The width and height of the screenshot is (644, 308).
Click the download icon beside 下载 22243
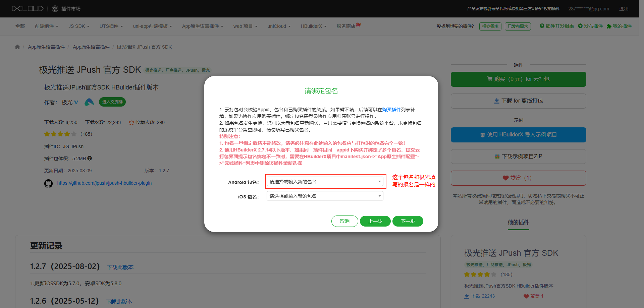(x=467, y=296)
